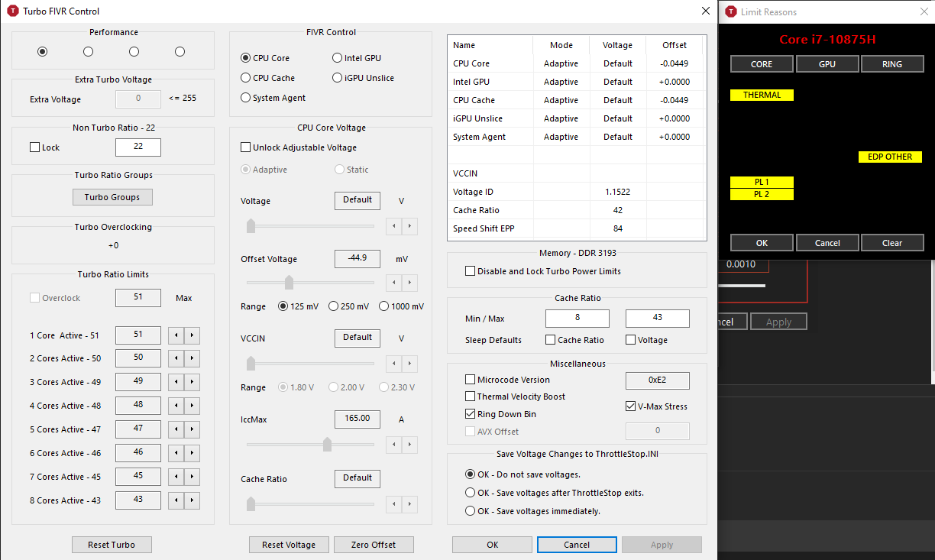The height and width of the screenshot is (560, 935).
Task: Click the ThrottleStop icon in Turbo FIVR title bar
Action: [x=12, y=11]
